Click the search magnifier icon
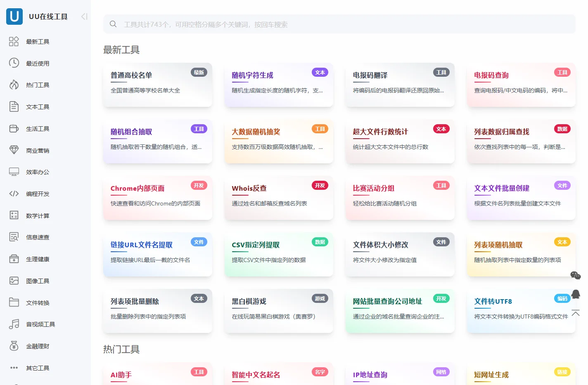 [113, 24]
